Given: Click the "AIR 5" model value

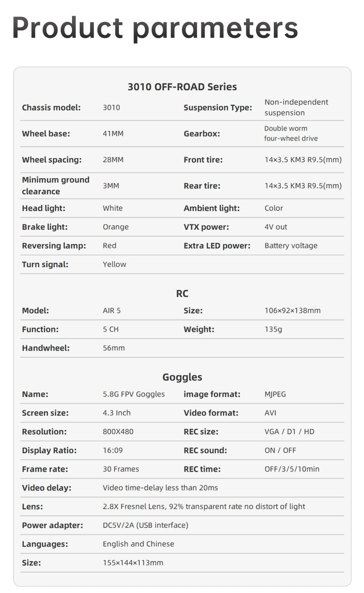Looking at the screenshot, I should coord(112,310).
